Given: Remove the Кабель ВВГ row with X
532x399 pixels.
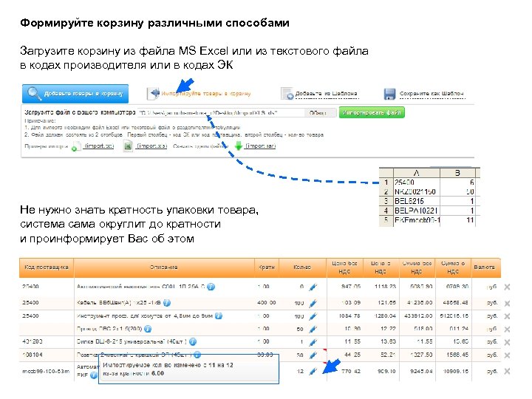Looking at the screenshot, I should point(507,303).
